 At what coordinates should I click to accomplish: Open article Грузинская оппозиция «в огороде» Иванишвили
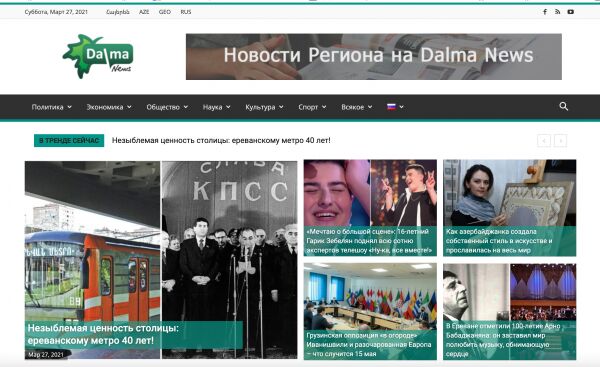369,344
